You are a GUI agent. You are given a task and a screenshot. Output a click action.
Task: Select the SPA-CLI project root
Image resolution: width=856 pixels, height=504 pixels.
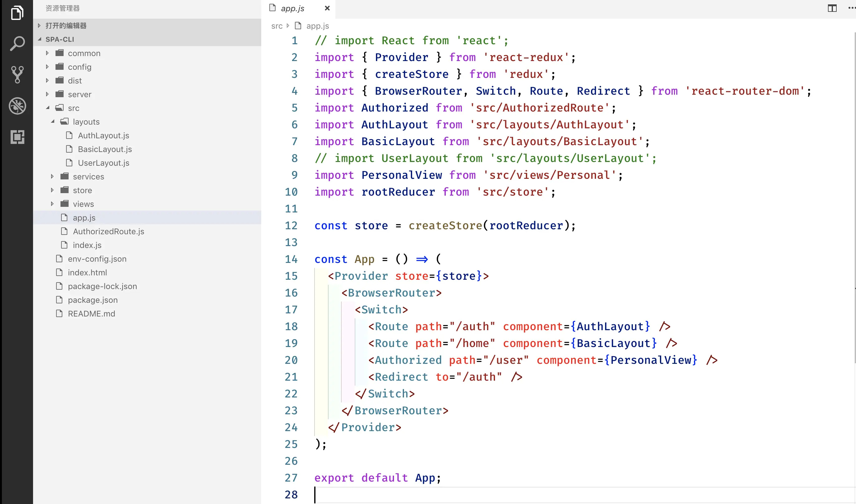click(x=60, y=39)
